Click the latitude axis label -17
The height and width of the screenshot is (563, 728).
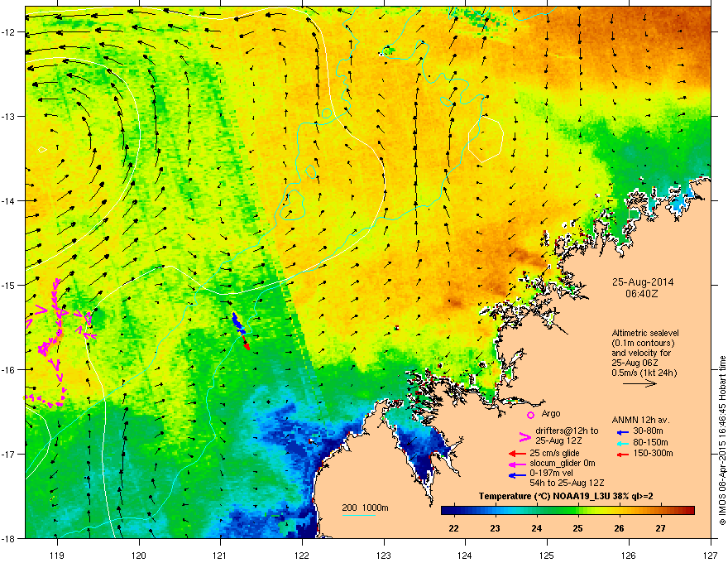point(9,454)
